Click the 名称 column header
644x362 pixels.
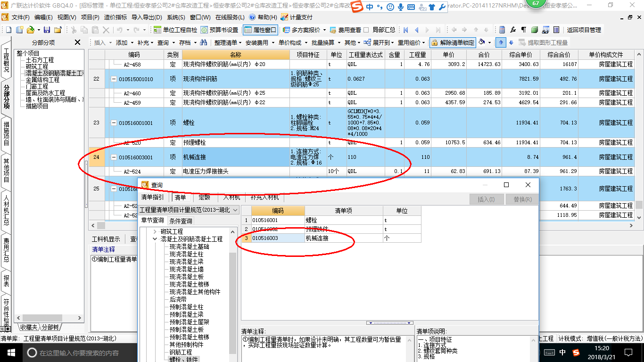point(236,55)
